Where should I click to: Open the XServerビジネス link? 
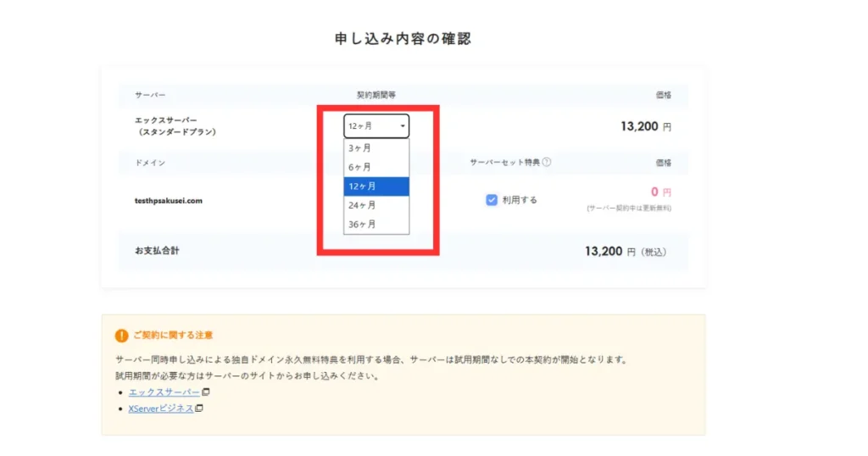coord(160,409)
